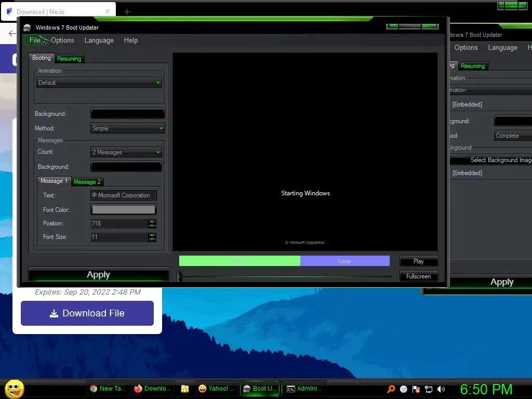Choose the Font Color swatch

(124, 210)
